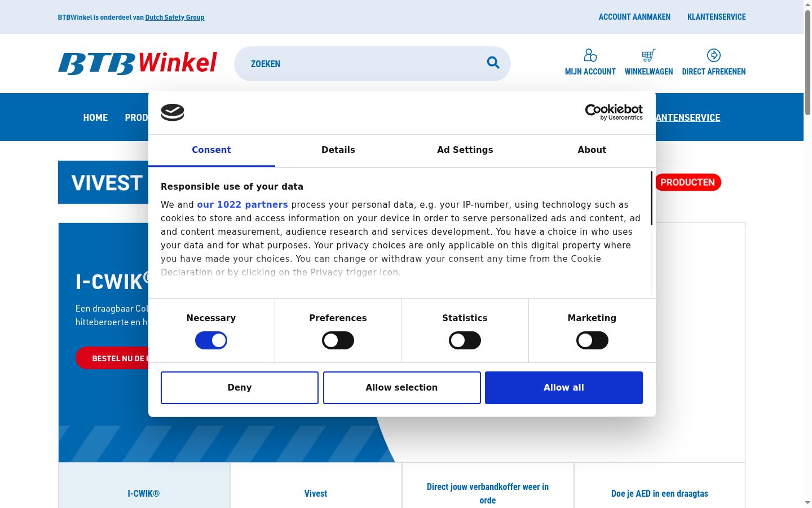Select the Vivest carousel tab

coord(316,485)
